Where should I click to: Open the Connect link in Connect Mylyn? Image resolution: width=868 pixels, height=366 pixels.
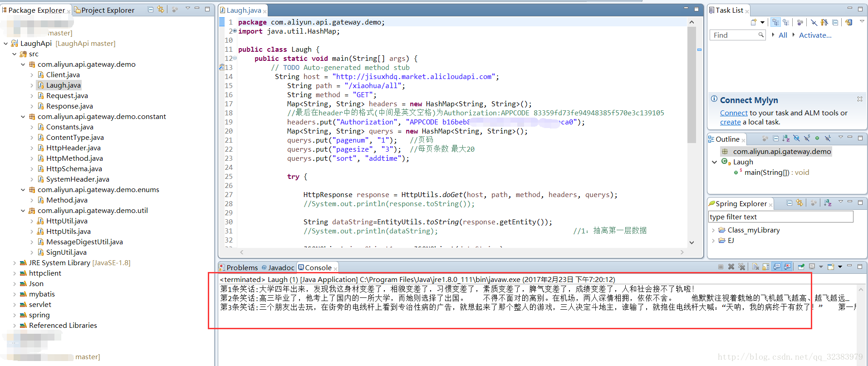(734, 113)
